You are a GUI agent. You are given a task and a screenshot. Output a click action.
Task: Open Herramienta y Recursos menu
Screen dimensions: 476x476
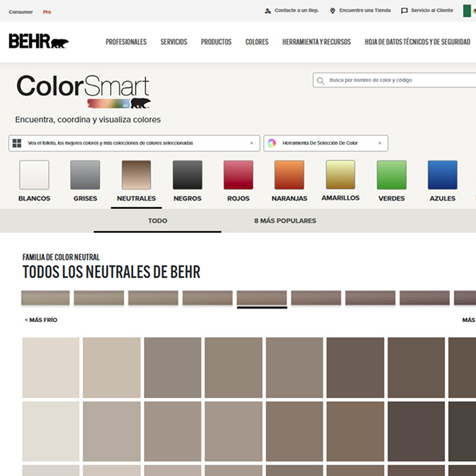316,42
